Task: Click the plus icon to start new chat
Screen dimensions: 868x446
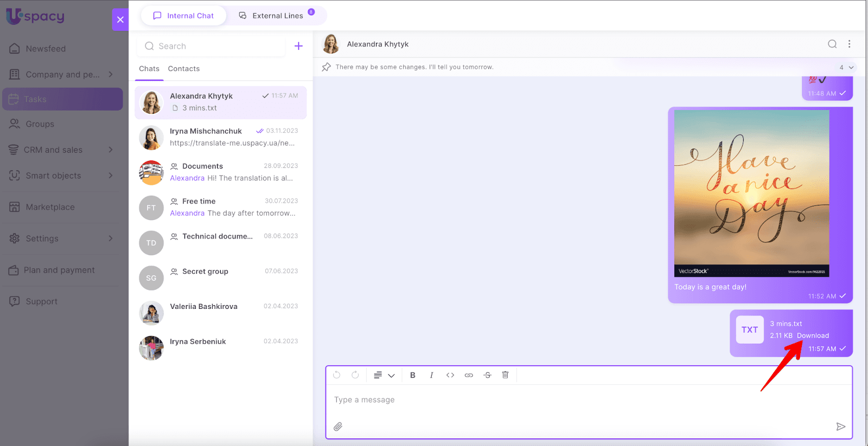Action: (298, 46)
